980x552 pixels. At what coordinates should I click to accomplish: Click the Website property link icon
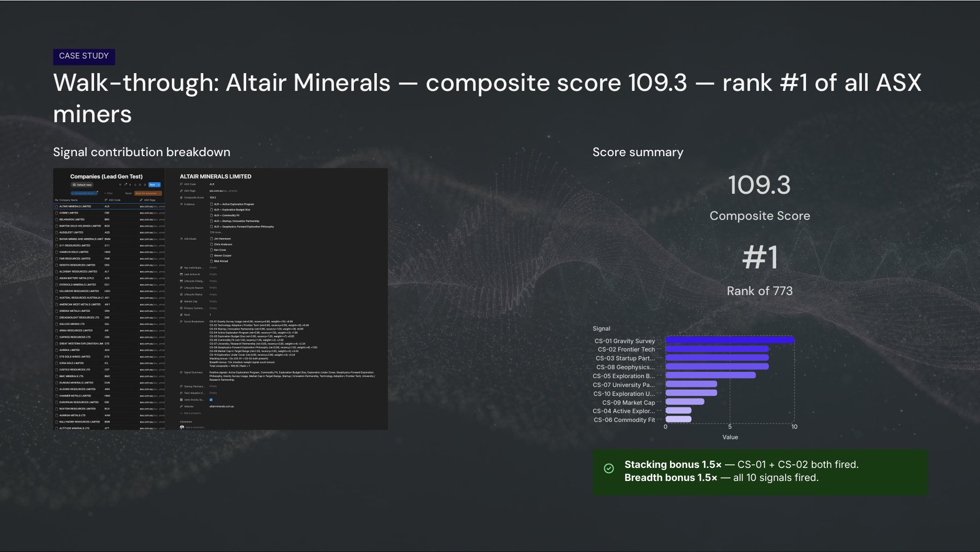181,406
